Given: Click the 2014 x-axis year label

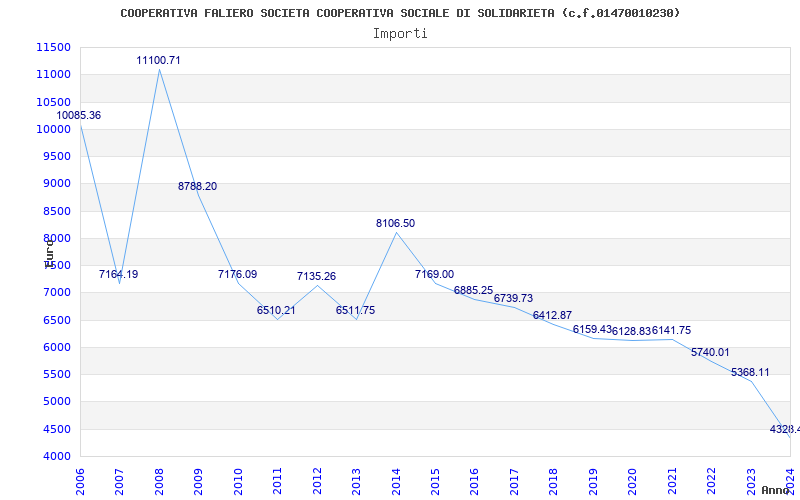Looking at the screenshot, I should click(x=396, y=481).
